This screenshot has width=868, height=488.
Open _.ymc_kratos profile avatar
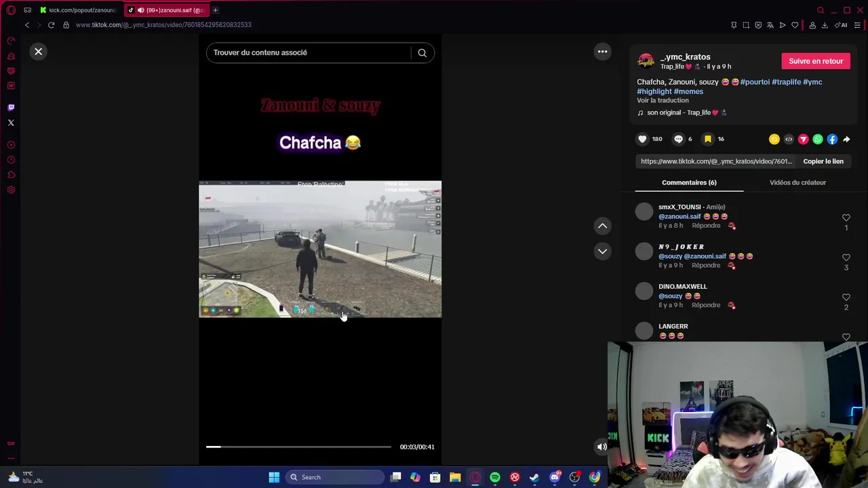click(646, 61)
